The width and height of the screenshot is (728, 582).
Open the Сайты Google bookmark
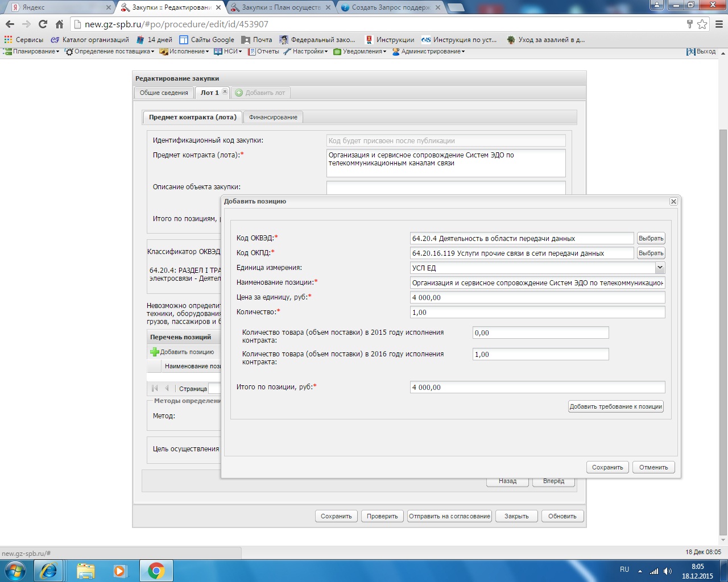(206, 40)
